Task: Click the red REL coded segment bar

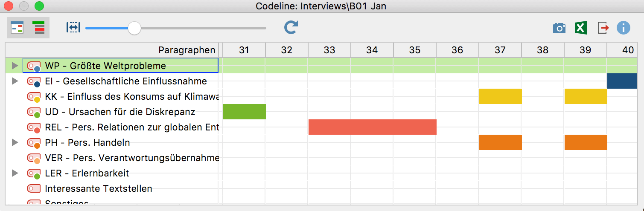Action: (372, 127)
